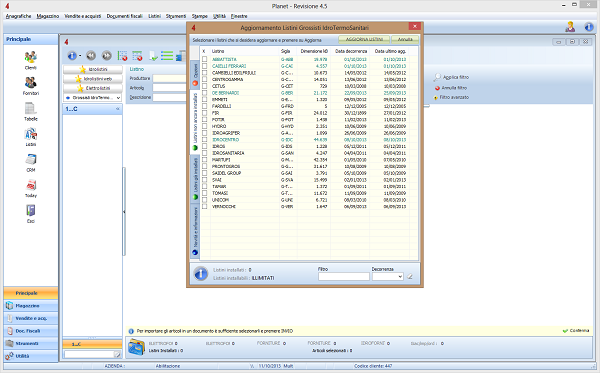Tick the checkbox for CABELLI FERRARI
Image resolution: width=600 pixels, height=373 pixels.
coord(205,66)
